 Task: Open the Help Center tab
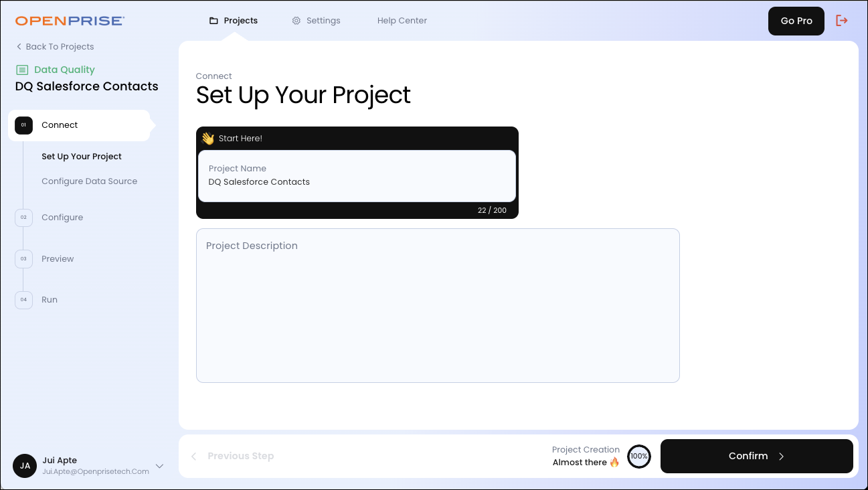point(402,21)
